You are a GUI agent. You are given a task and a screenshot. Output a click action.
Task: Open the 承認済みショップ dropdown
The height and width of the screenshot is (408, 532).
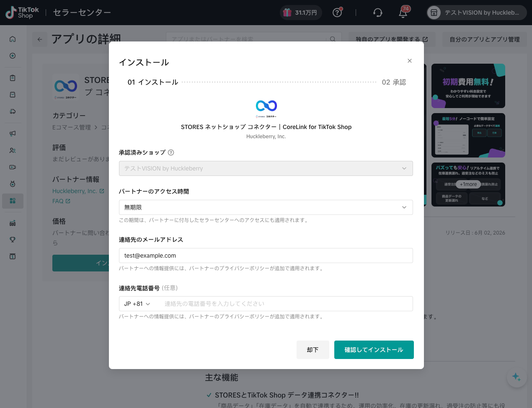tap(266, 168)
